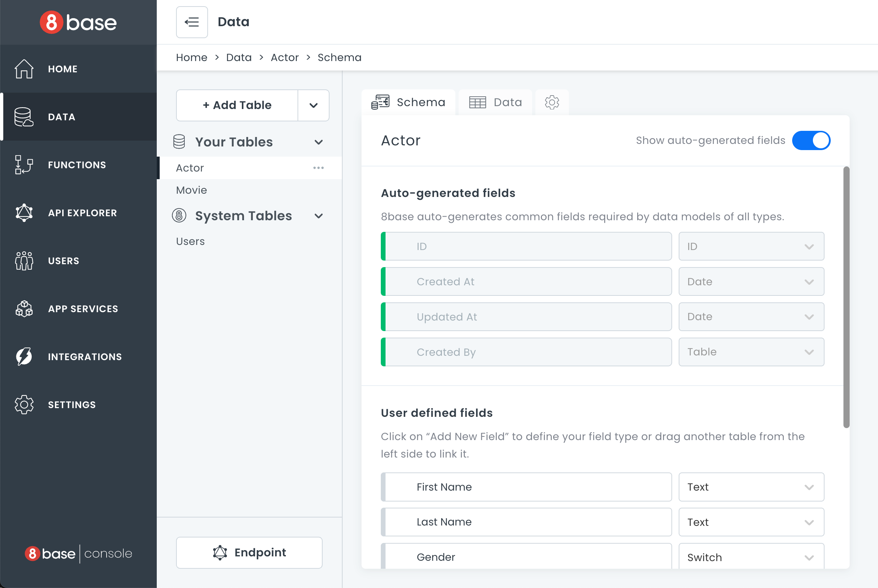Screen dimensions: 878x588
Task: Collapse sidebar with the menu arrow icon
Action: click(192, 22)
